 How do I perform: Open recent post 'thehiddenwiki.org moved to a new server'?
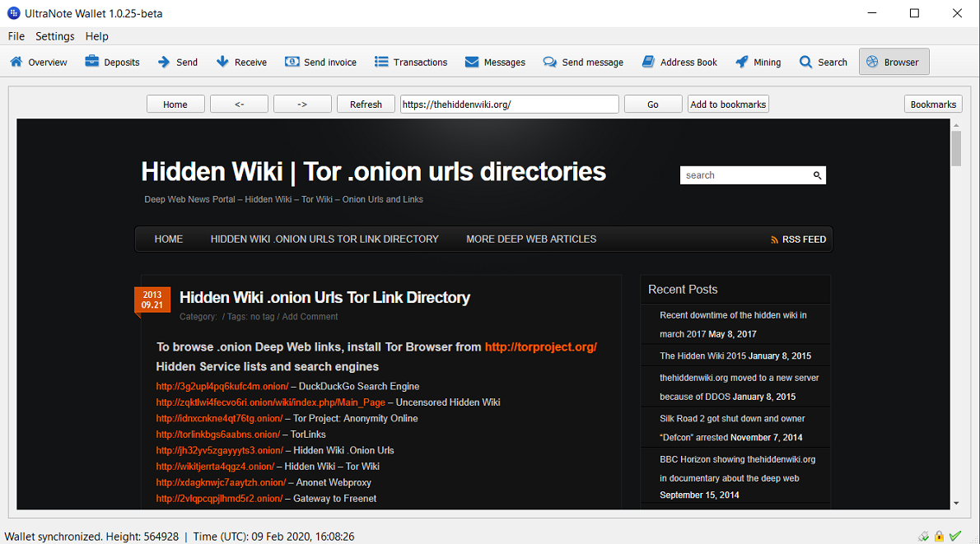click(x=740, y=388)
